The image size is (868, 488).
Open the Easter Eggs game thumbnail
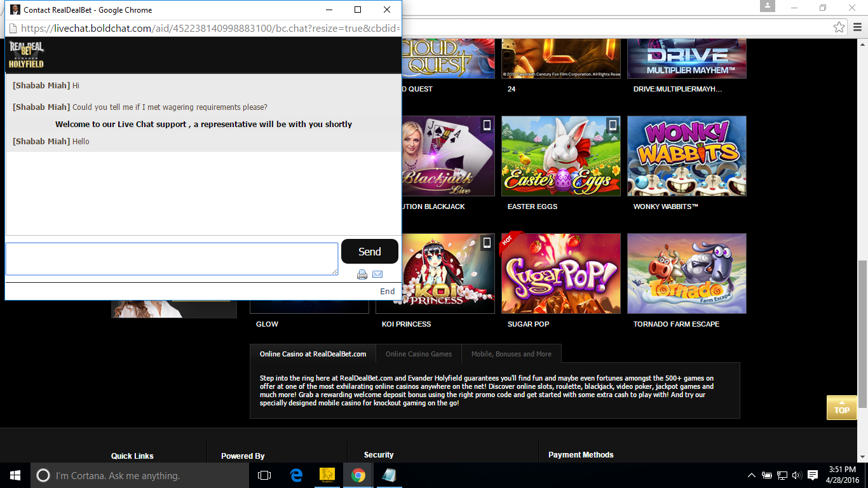560,156
